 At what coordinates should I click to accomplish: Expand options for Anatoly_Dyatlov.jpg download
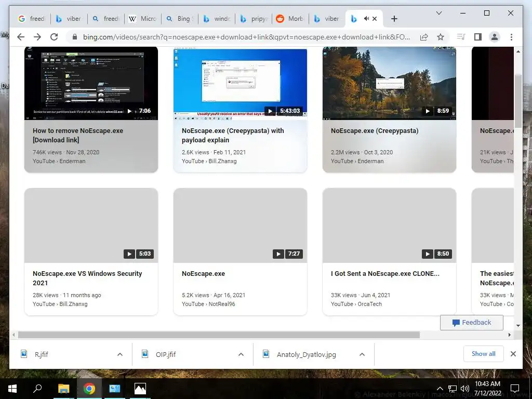pyautogui.click(x=362, y=354)
